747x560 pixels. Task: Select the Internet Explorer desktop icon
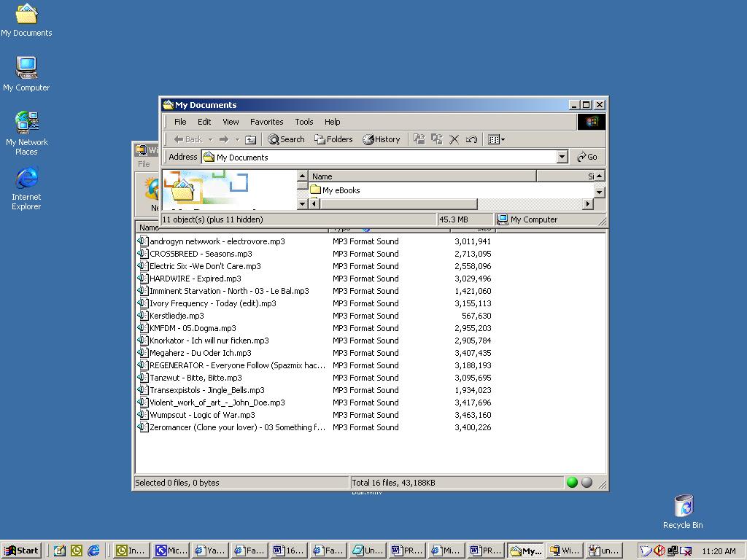pyautogui.click(x=26, y=179)
